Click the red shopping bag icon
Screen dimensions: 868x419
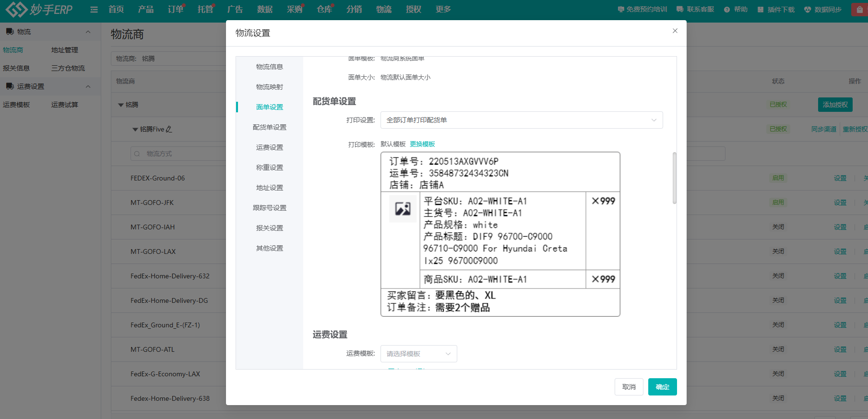[x=859, y=10]
